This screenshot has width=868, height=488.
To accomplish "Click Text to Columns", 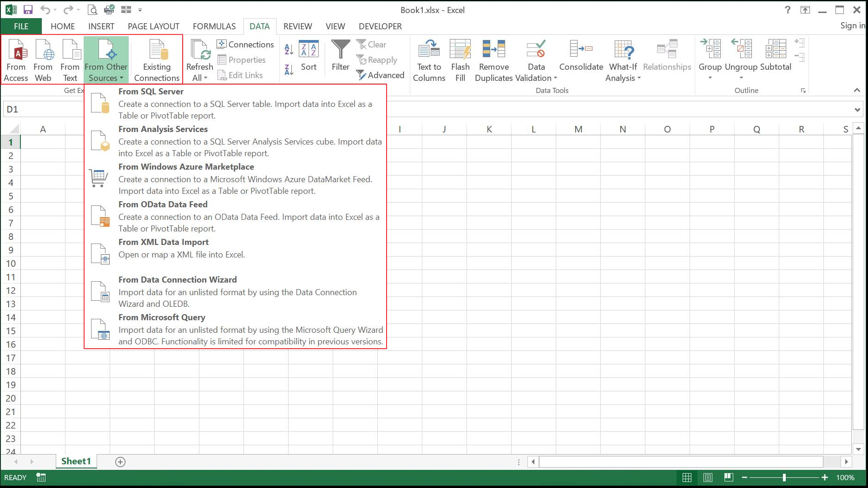I will tap(429, 60).
